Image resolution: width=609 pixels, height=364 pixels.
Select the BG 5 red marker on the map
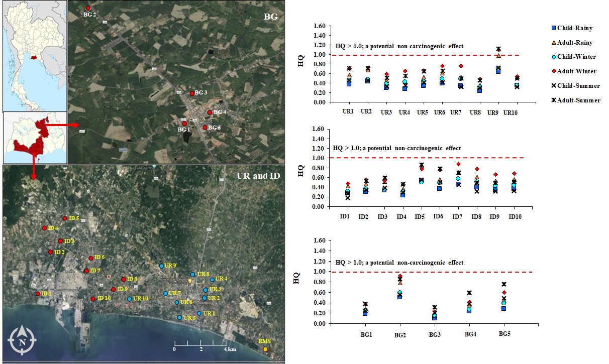pos(205,128)
